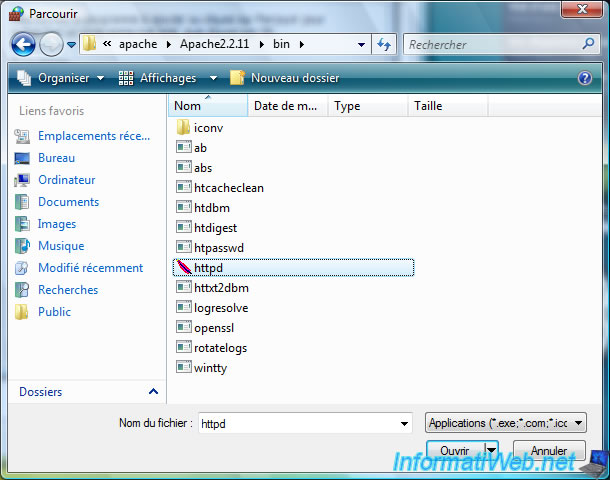Open the Organiser menu
This screenshot has width=610, height=480.
pos(62,78)
